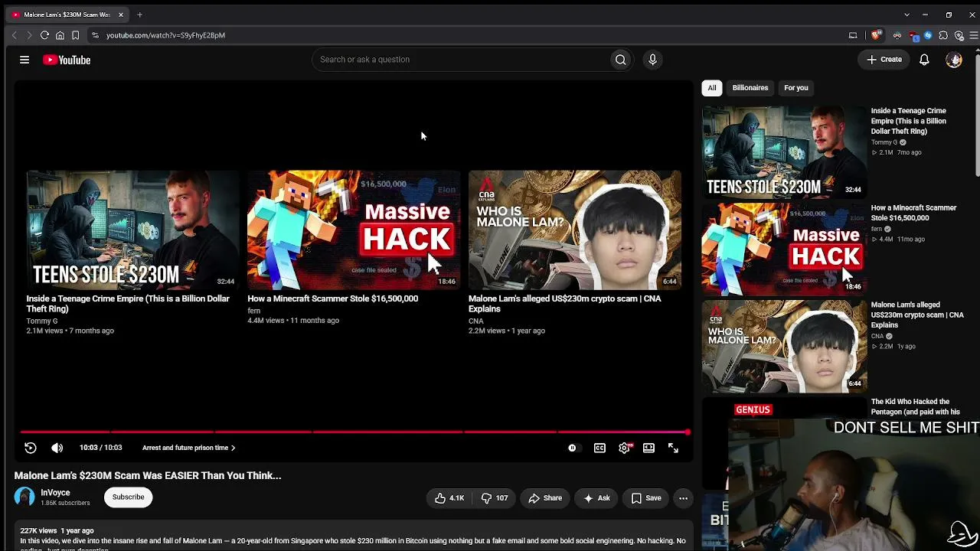Screen dimensions: 980x551
Task: Share this video
Action: point(545,498)
